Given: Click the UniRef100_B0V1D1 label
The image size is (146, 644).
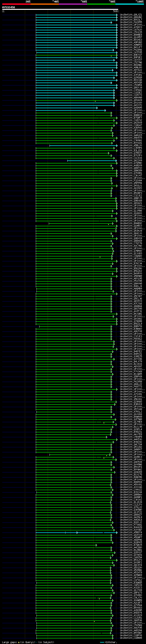Looking at the screenshot, I should pyautogui.click(x=131, y=143).
